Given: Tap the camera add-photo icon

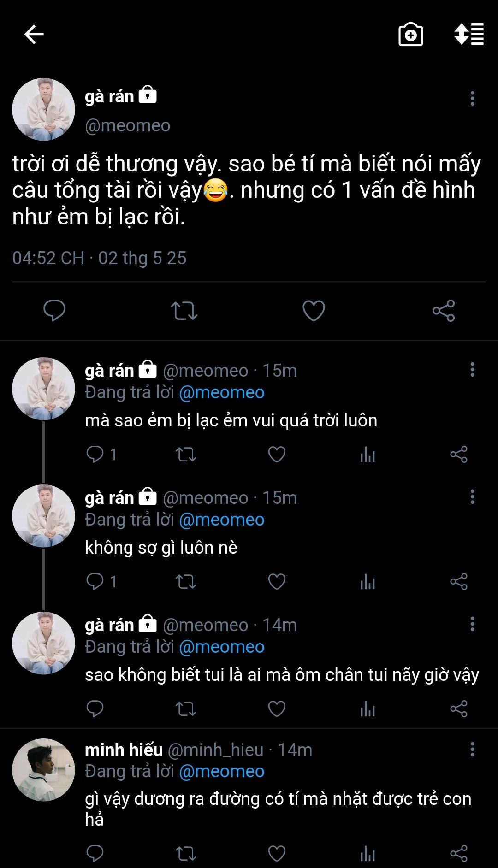Looking at the screenshot, I should pos(410,35).
